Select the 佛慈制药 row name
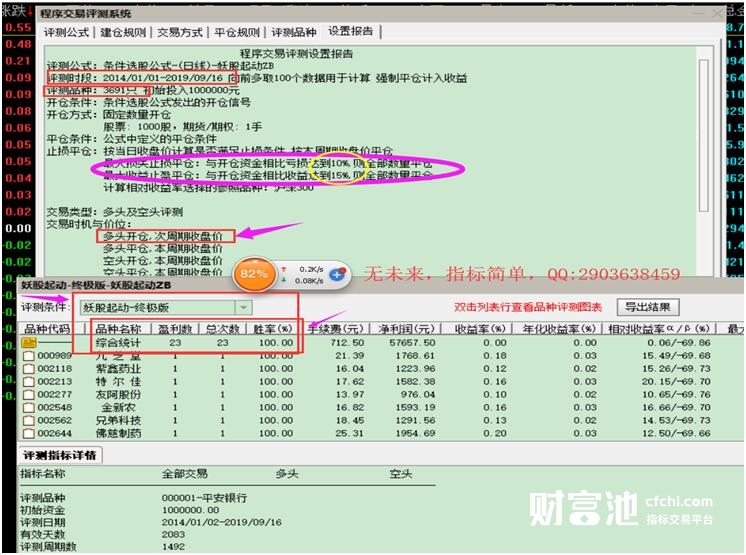This screenshot has width=746, height=555. click(x=118, y=433)
